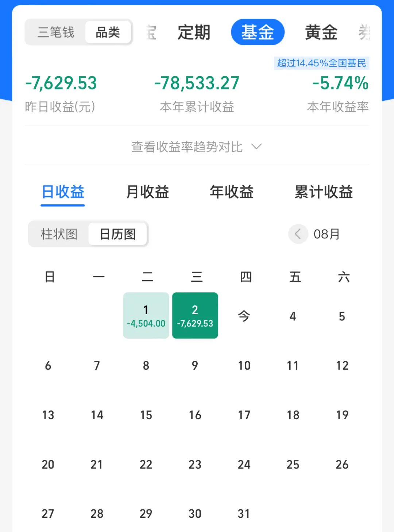Select August 1 with -4,504.00 loss
The image size is (394, 532).
146,316
